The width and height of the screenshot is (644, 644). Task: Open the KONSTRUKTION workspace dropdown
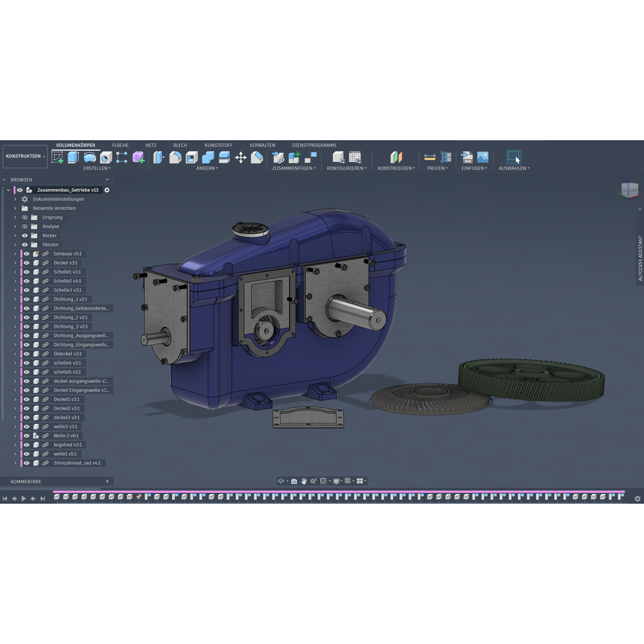(25, 156)
